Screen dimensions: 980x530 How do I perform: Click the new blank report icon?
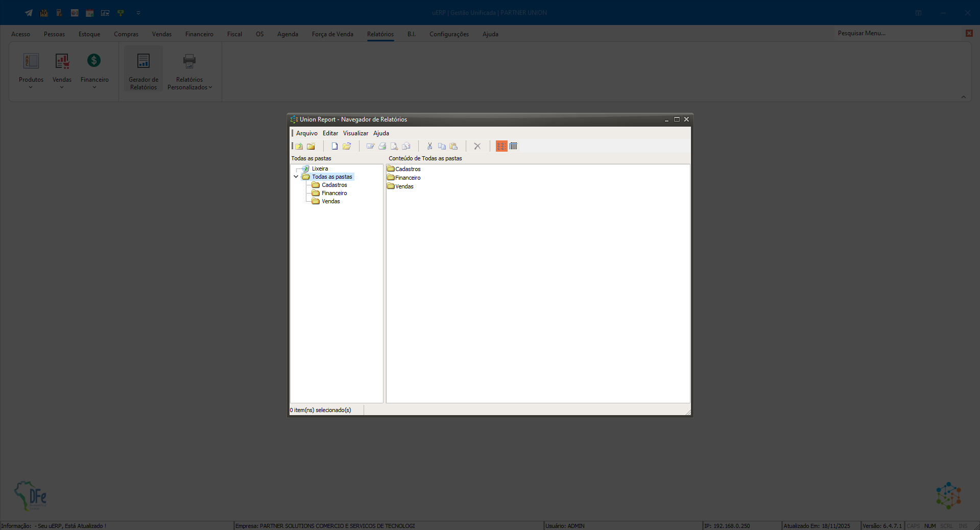click(x=334, y=147)
